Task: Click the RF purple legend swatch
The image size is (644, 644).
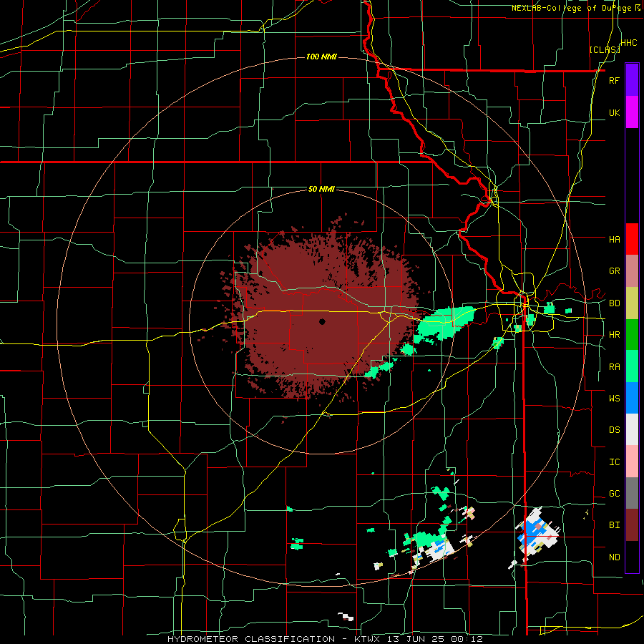Action: pos(632,80)
